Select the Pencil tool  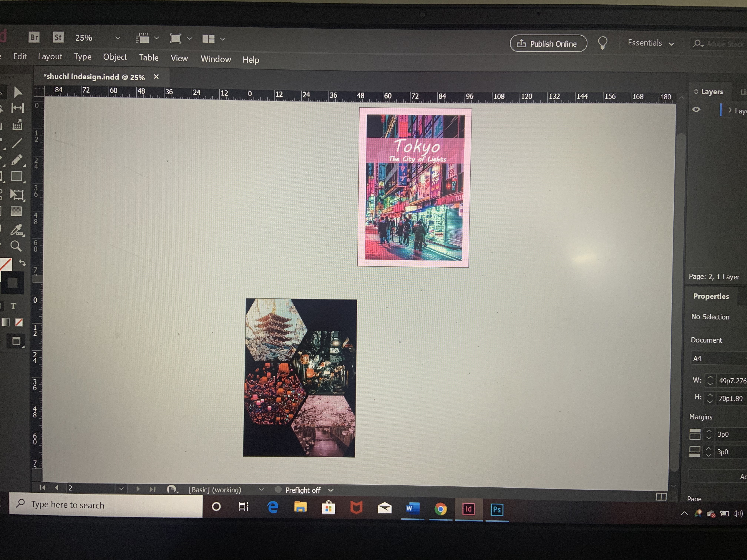pos(17,160)
